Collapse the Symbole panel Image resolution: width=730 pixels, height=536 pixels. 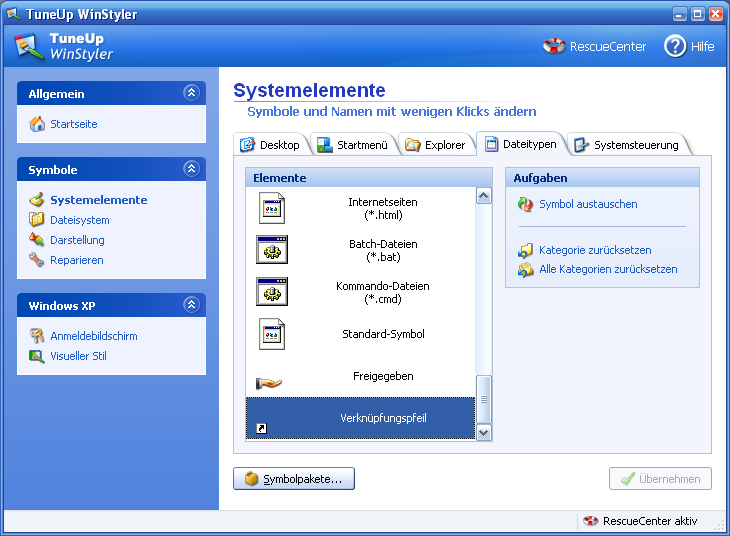191,169
